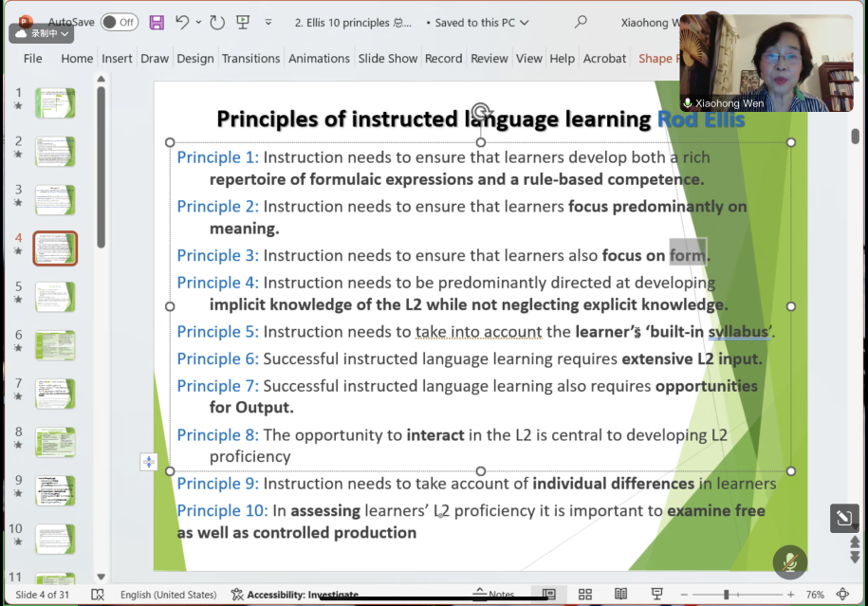Select slide 8 thumbnail
868x606 pixels.
point(55,442)
